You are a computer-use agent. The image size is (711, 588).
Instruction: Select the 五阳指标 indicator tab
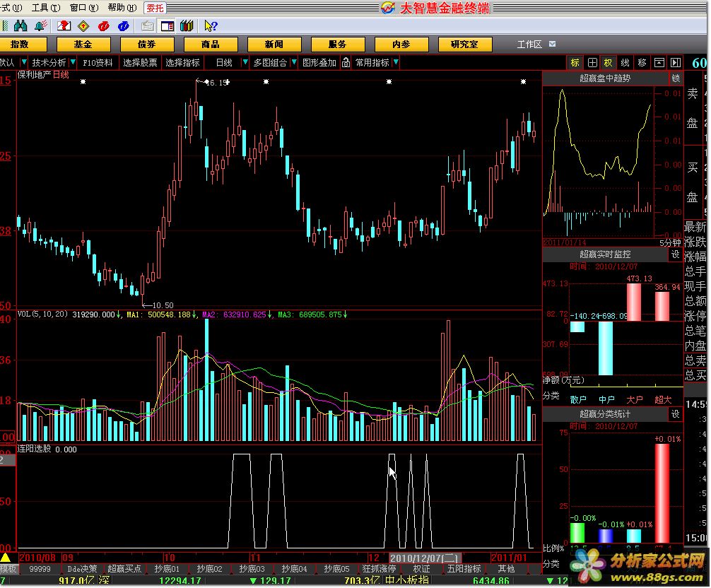(x=464, y=568)
